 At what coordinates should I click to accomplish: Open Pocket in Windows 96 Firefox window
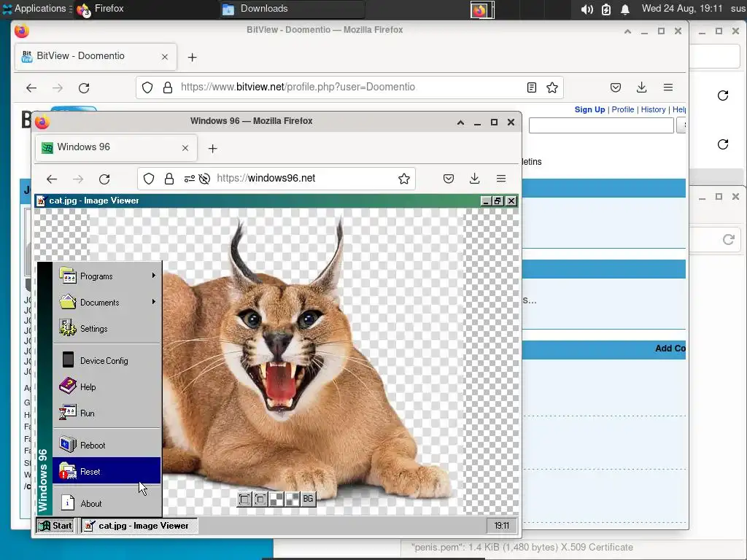[449, 179]
